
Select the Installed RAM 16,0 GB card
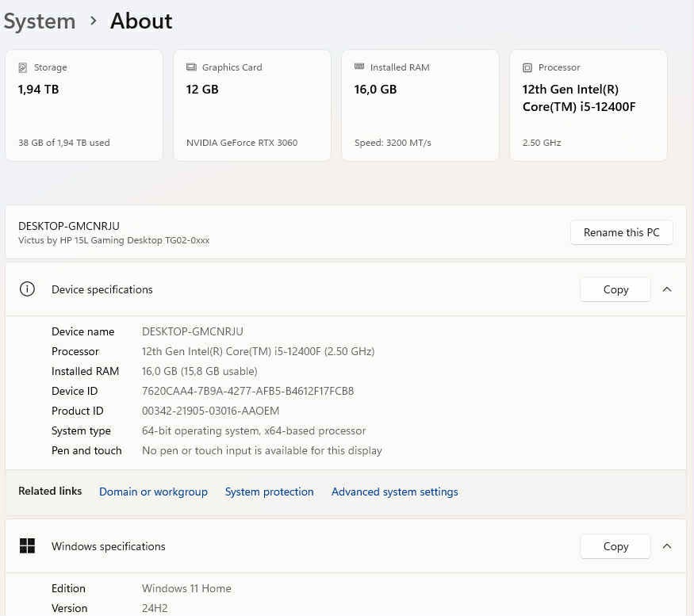coord(420,105)
